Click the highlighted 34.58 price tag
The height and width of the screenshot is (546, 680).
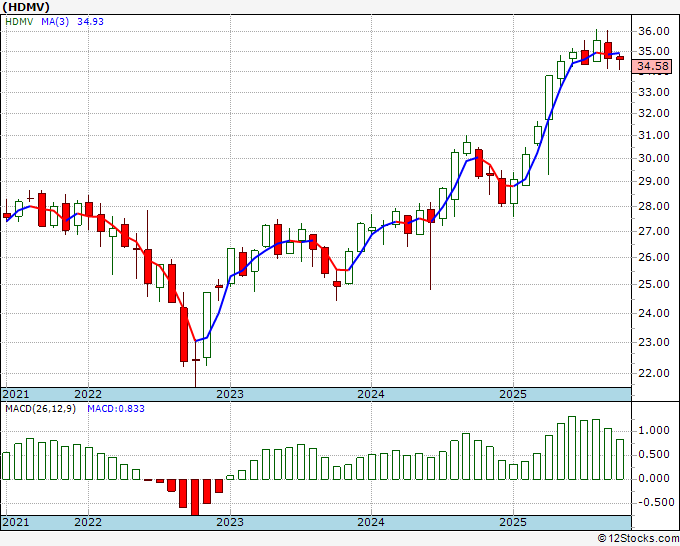point(654,66)
